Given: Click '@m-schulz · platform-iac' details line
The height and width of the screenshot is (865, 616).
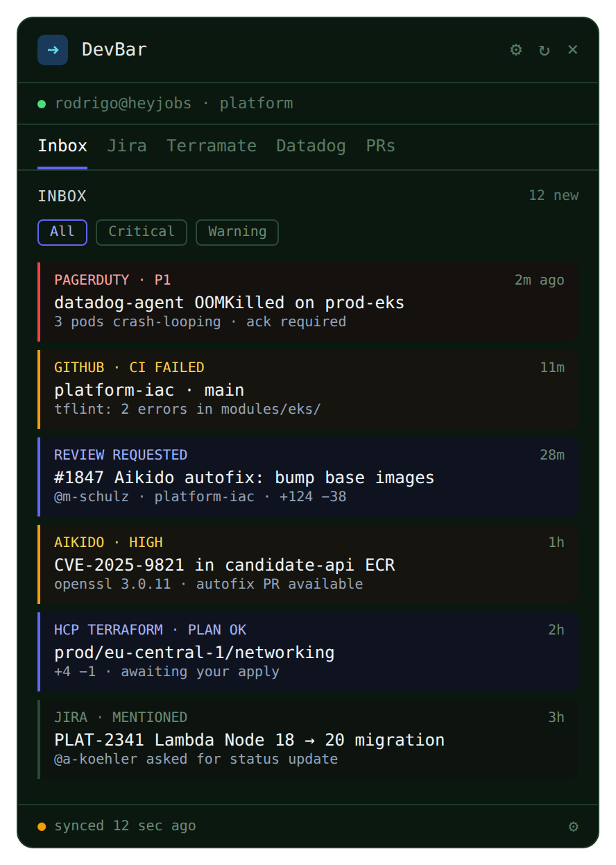Looking at the screenshot, I should point(200,496).
